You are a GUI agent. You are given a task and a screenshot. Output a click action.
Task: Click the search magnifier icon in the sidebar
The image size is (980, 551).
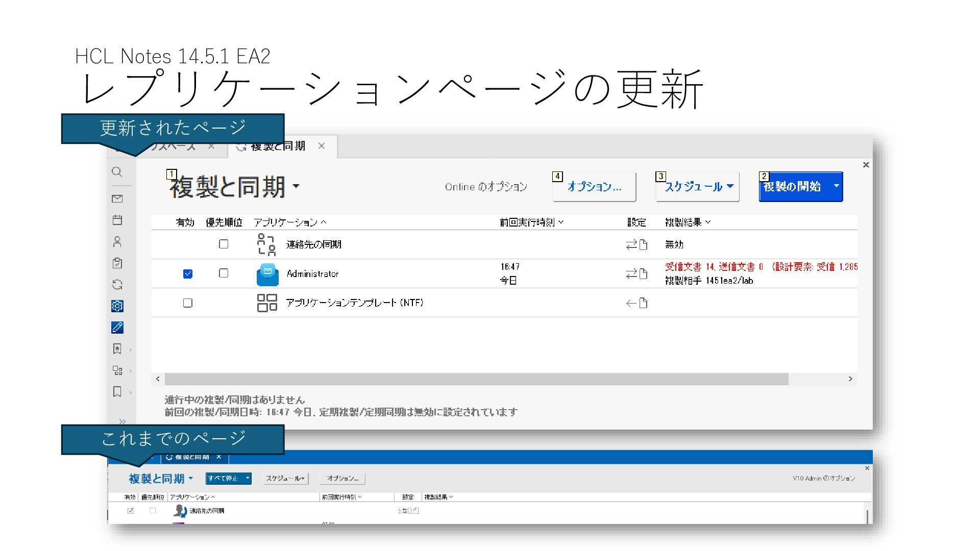coord(117,172)
